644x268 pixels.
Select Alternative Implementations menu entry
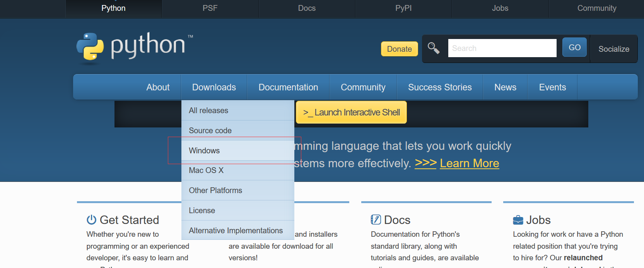tap(238, 231)
